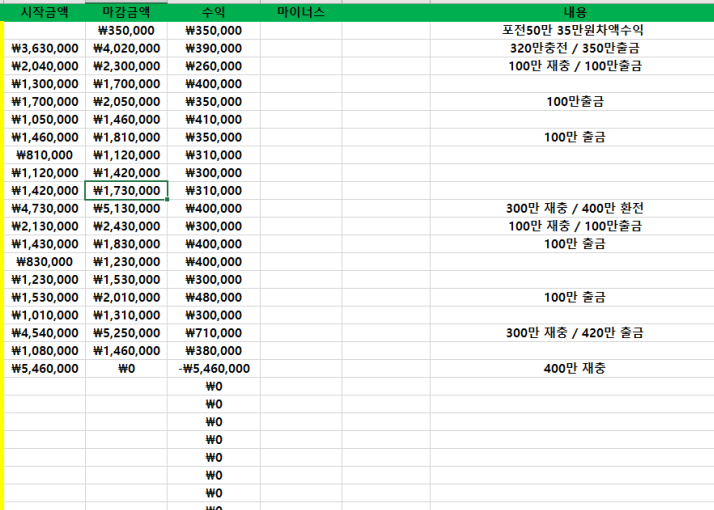Select the ₩0 cell in 마감금액 column

126,368
